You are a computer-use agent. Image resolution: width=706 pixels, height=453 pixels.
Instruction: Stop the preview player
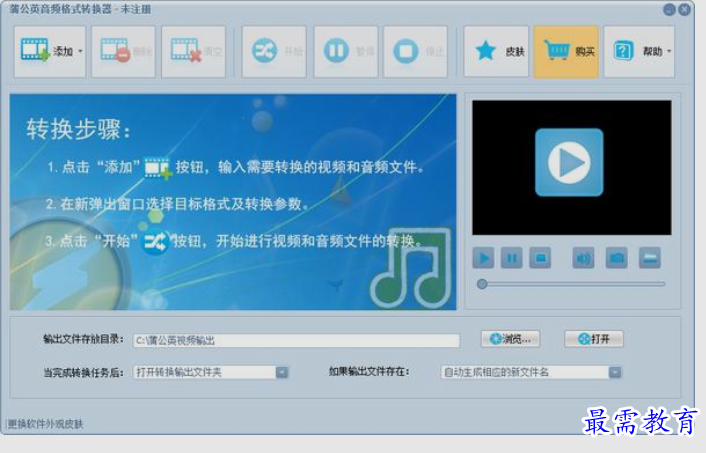click(x=540, y=258)
